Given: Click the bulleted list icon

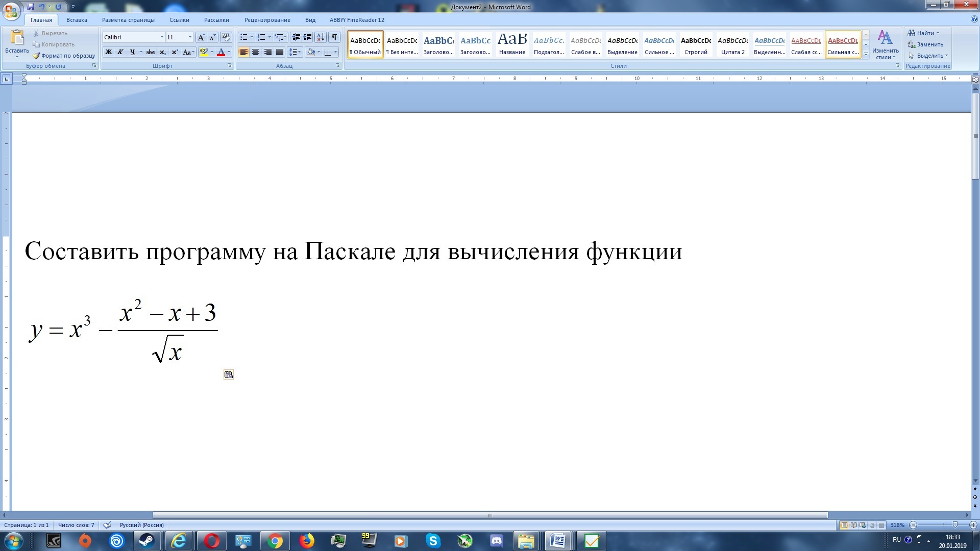Looking at the screenshot, I should tap(244, 37).
